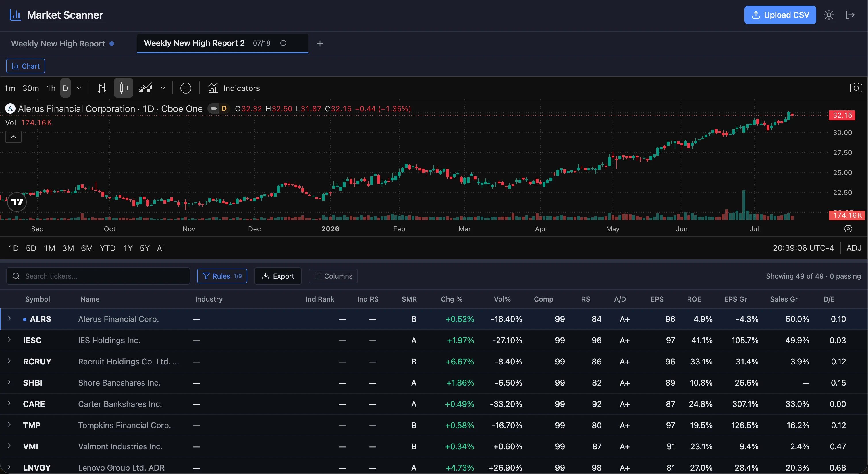Toggle the ADJ adjusted data button
The image size is (868, 474).
point(854,248)
